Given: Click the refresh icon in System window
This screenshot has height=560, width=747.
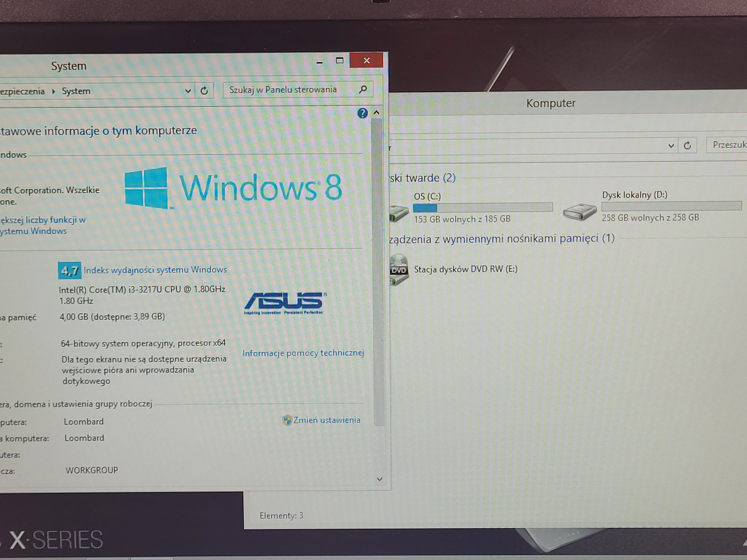Looking at the screenshot, I should tap(204, 91).
